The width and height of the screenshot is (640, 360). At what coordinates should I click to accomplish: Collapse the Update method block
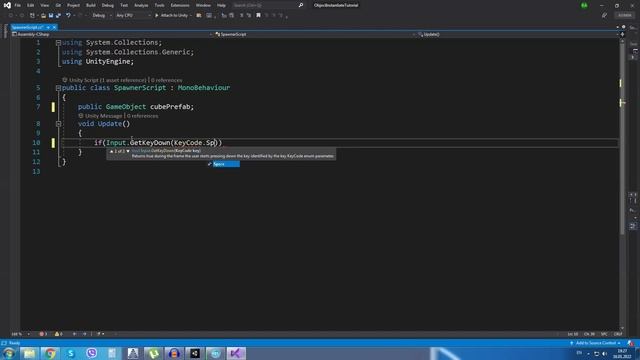(58, 124)
